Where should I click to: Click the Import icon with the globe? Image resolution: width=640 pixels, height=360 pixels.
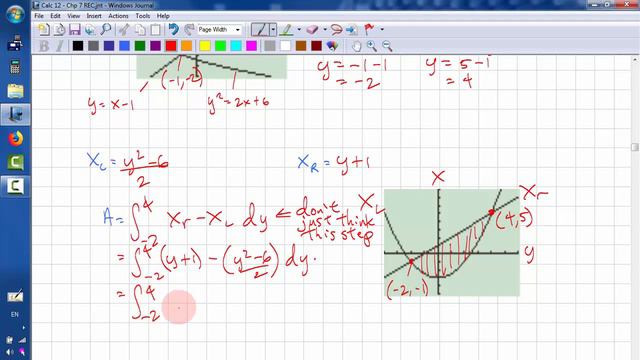click(x=90, y=29)
